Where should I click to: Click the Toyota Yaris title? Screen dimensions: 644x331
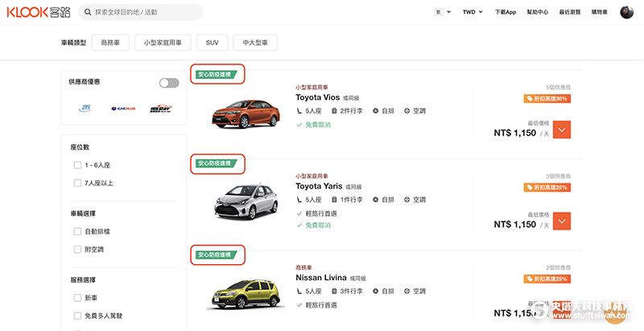(319, 186)
